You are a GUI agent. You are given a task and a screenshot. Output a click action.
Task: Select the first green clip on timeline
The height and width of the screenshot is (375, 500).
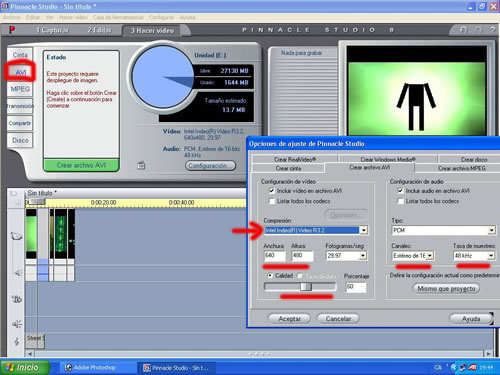pos(31,234)
